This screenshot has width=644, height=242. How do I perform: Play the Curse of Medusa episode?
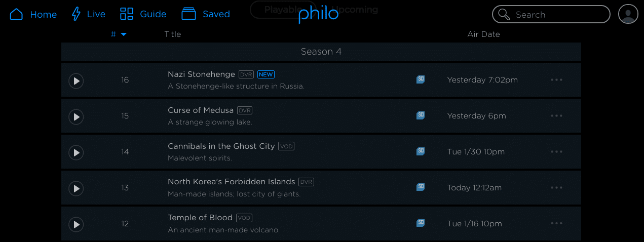76,116
